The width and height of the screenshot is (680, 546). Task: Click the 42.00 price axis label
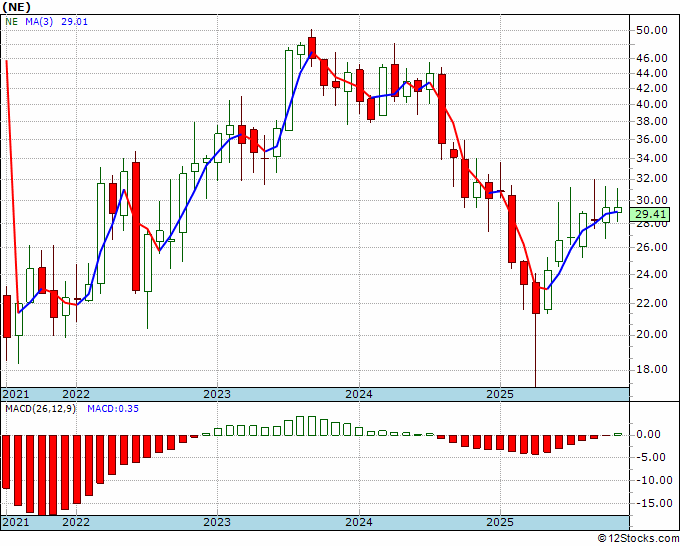tap(651, 88)
